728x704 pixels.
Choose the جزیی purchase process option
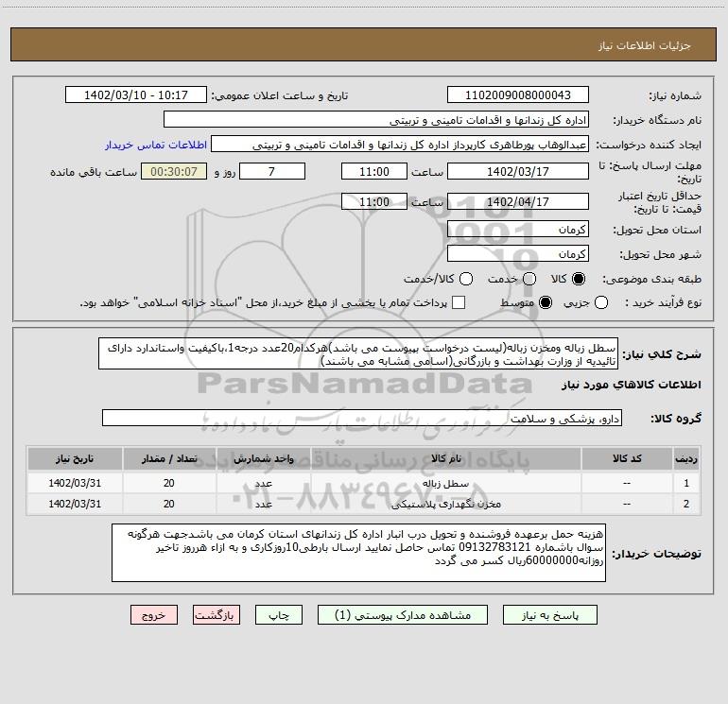(x=601, y=302)
